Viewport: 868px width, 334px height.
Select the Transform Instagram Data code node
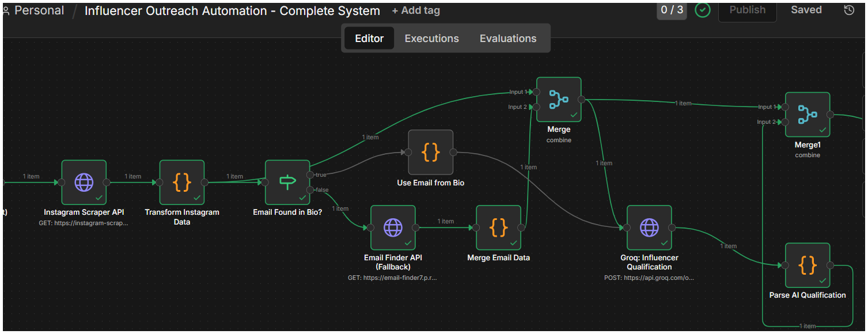(182, 183)
